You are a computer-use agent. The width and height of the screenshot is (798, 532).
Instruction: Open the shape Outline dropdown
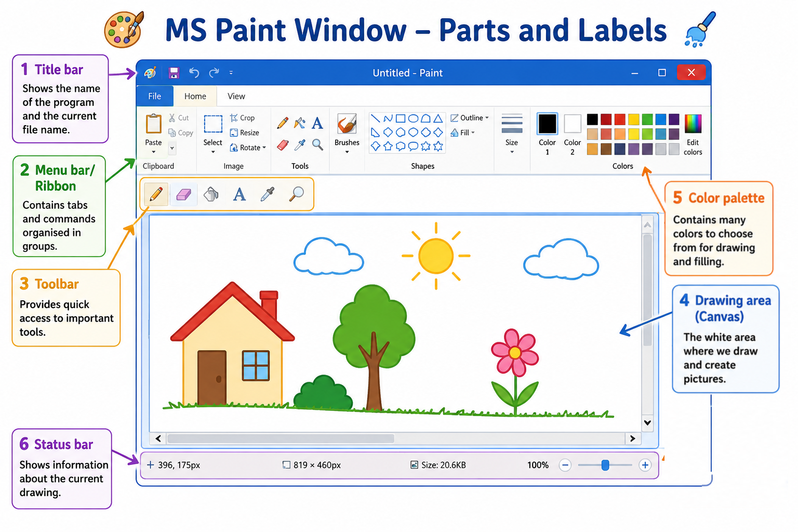470,118
